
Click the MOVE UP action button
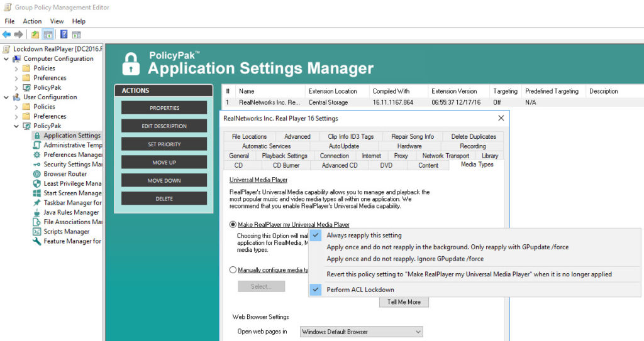pos(164,162)
